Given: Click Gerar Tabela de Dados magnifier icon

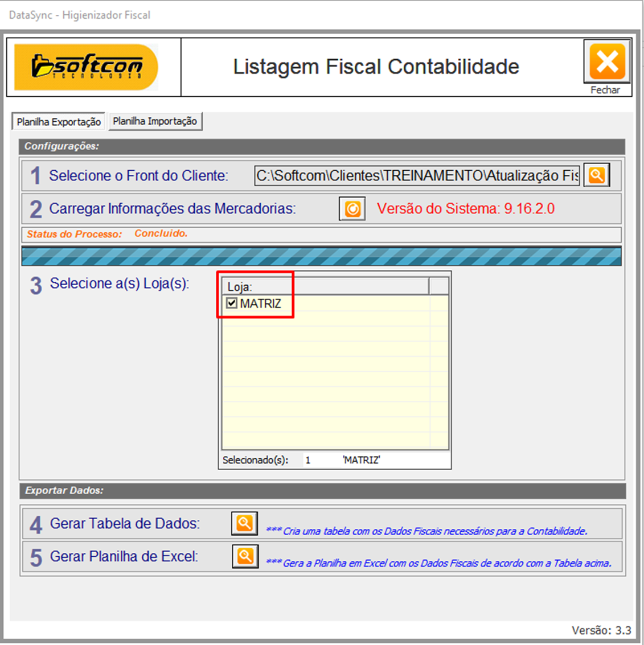Looking at the screenshot, I should tap(244, 523).
